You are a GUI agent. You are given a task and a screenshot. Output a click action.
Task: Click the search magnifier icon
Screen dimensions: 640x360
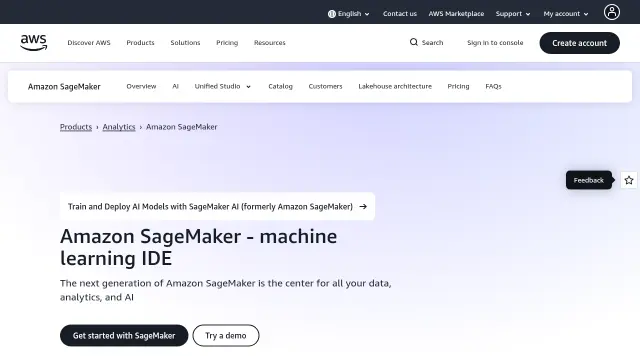point(413,42)
